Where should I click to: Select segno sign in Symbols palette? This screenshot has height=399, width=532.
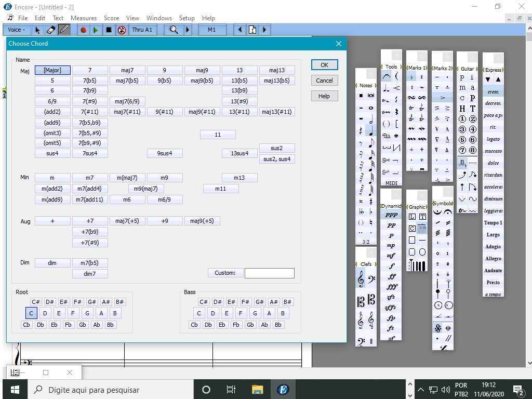[437, 328]
